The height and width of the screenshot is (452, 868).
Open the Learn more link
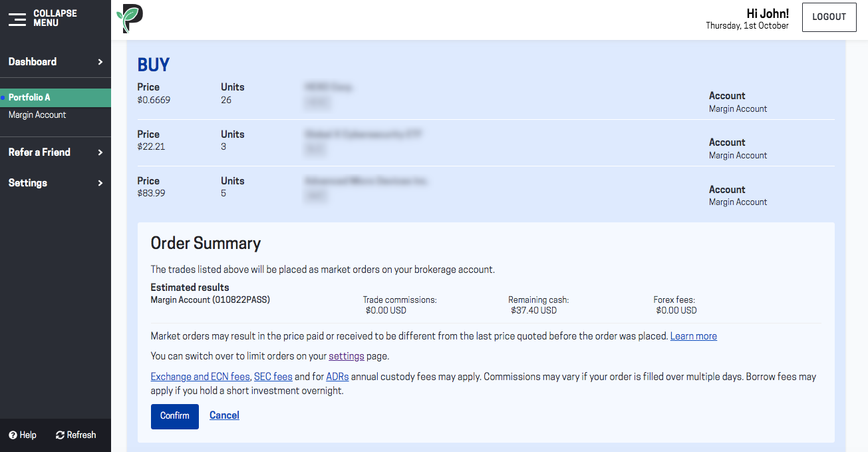[693, 336]
